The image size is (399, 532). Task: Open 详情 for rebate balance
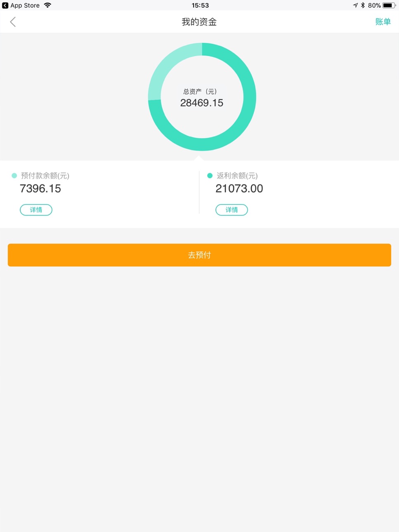231,210
